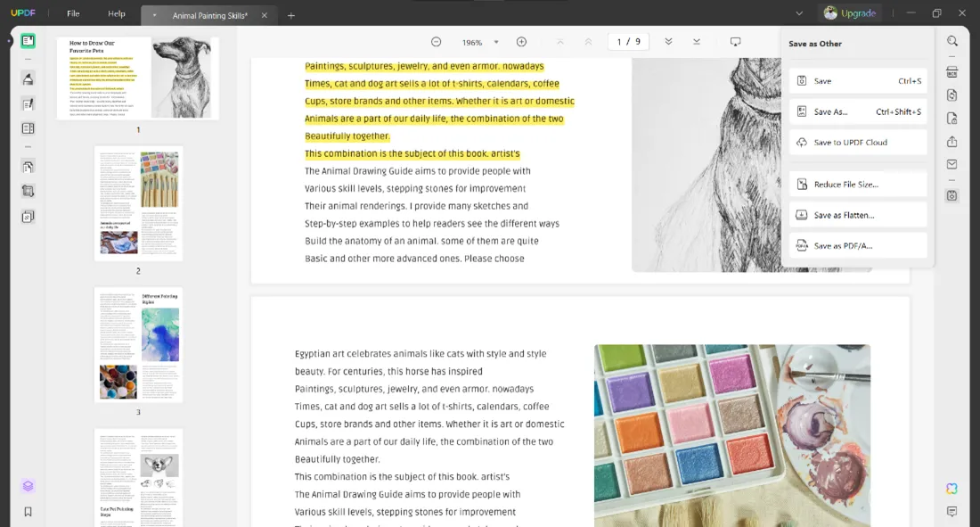The image size is (980, 527).
Task: Start slideshow presentation icon
Action: coord(736,42)
